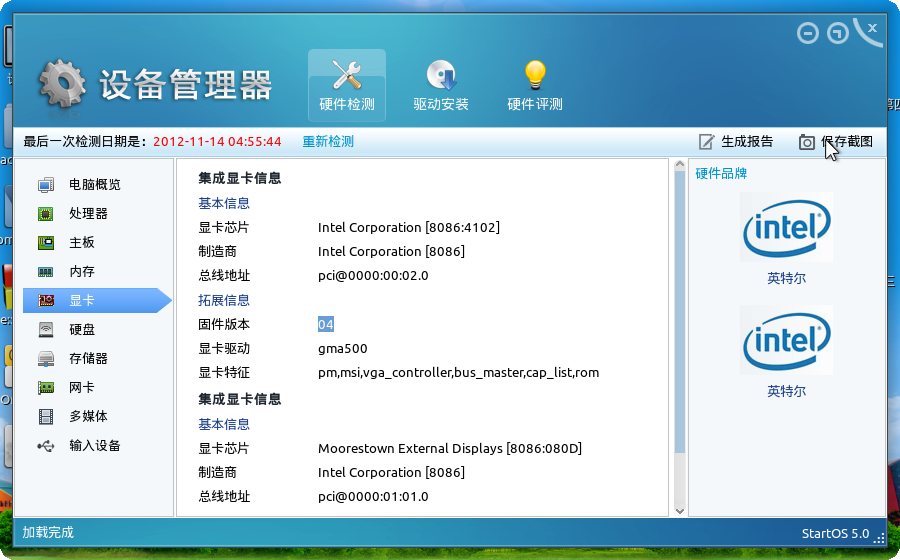Click the first 集成显卡信息 heading
The width and height of the screenshot is (900, 560).
coord(240,178)
